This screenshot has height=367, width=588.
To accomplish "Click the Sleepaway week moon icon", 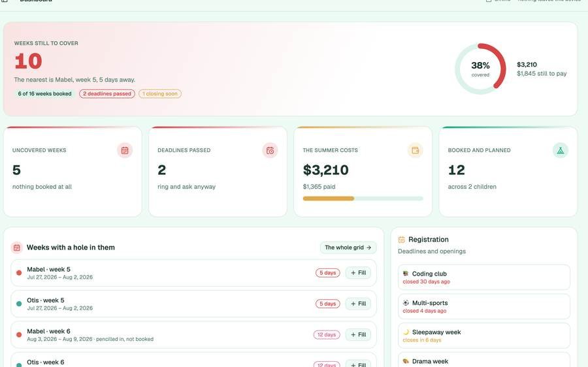I will [x=406, y=332].
